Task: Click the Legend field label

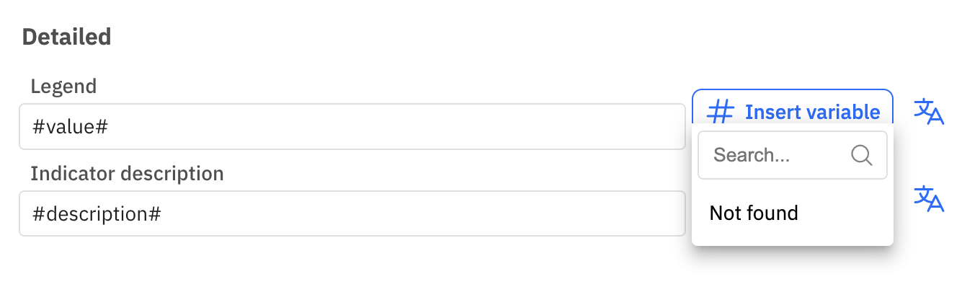Action: [x=63, y=87]
